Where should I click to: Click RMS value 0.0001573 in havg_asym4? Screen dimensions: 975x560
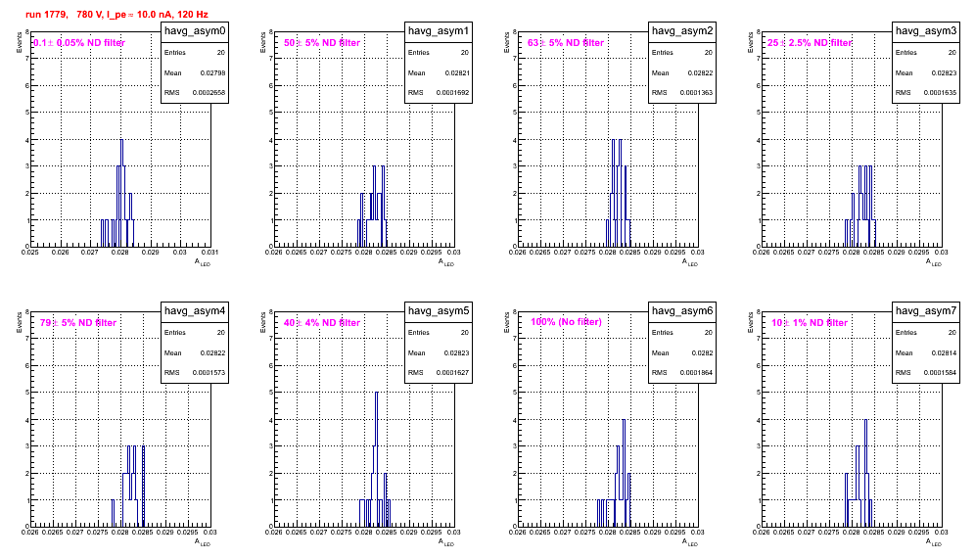point(209,373)
